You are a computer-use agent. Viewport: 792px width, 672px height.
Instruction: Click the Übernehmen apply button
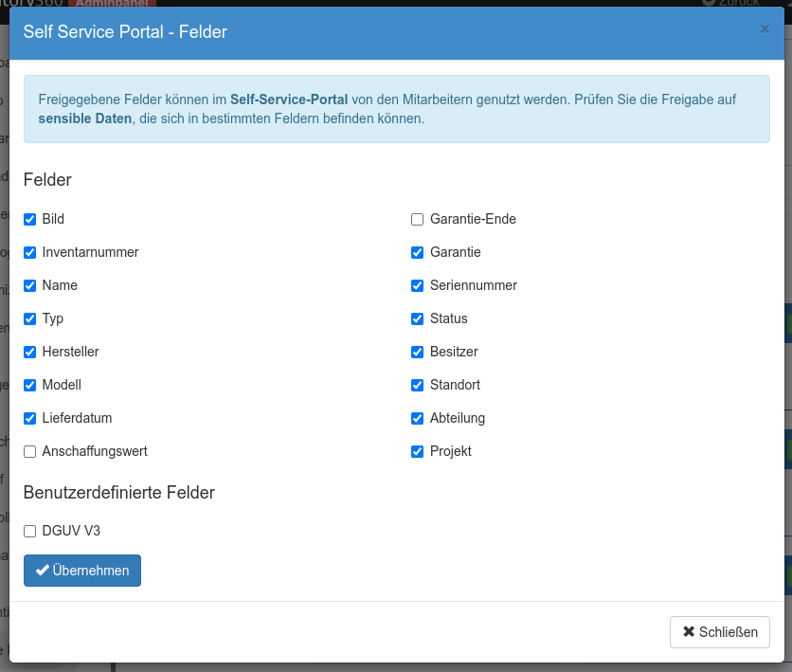82,571
